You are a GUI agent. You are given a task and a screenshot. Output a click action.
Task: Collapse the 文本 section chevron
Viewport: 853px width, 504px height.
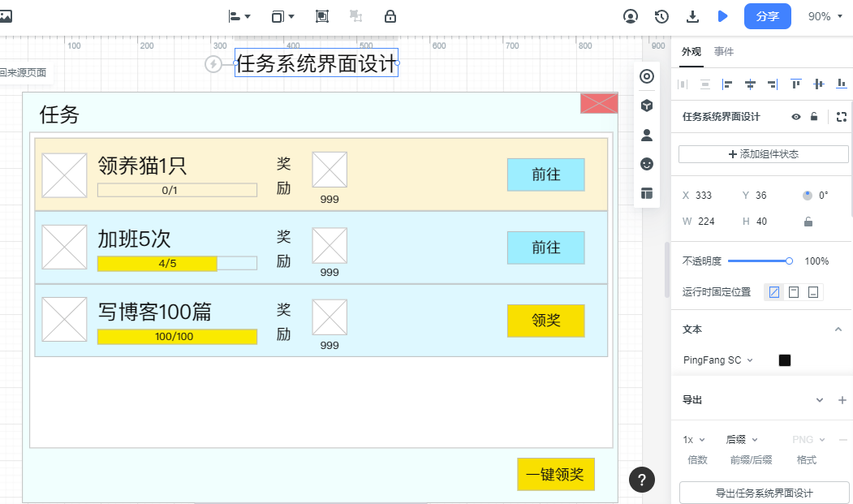[838, 330]
